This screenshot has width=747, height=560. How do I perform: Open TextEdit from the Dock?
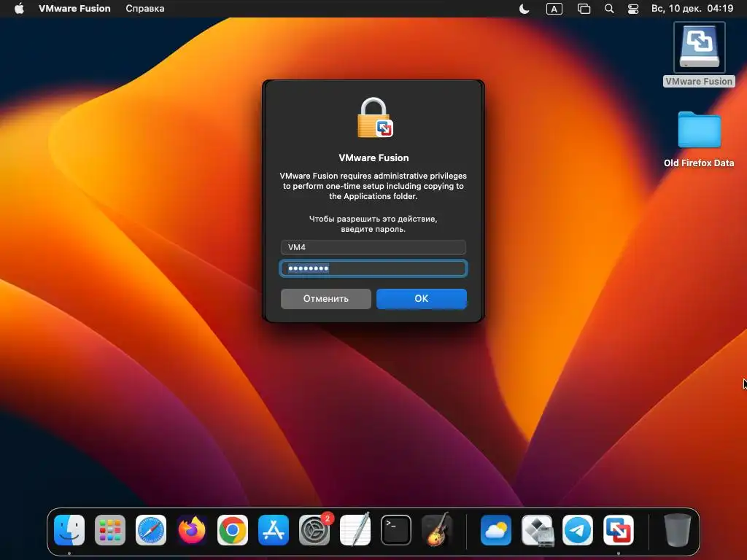point(355,530)
